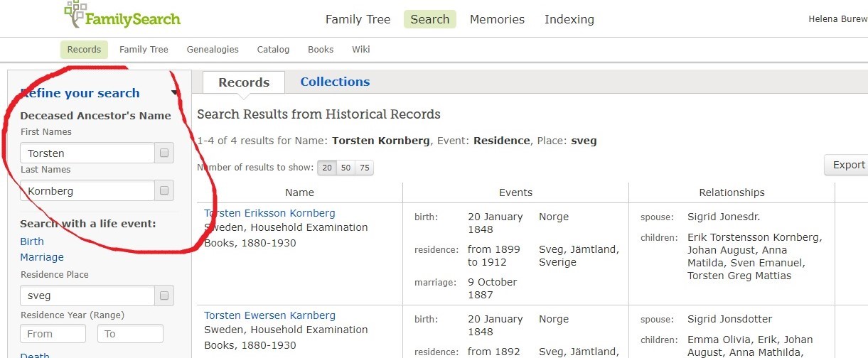Show 75 results per page
The height and width of the screenshot is (358, 868).
point(364,168)
